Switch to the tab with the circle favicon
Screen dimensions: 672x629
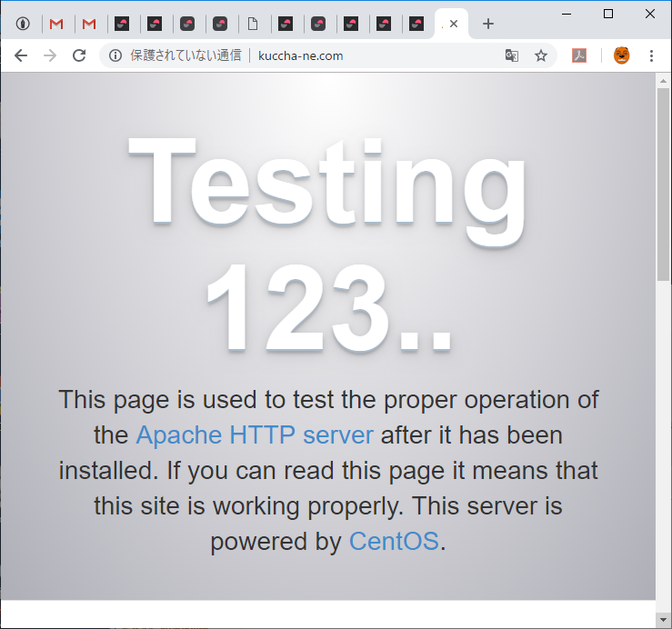click(x=23, y=24)
